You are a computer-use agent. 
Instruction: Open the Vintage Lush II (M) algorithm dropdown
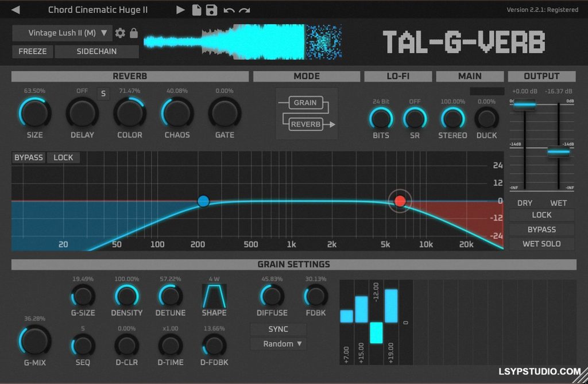[62, 33]
